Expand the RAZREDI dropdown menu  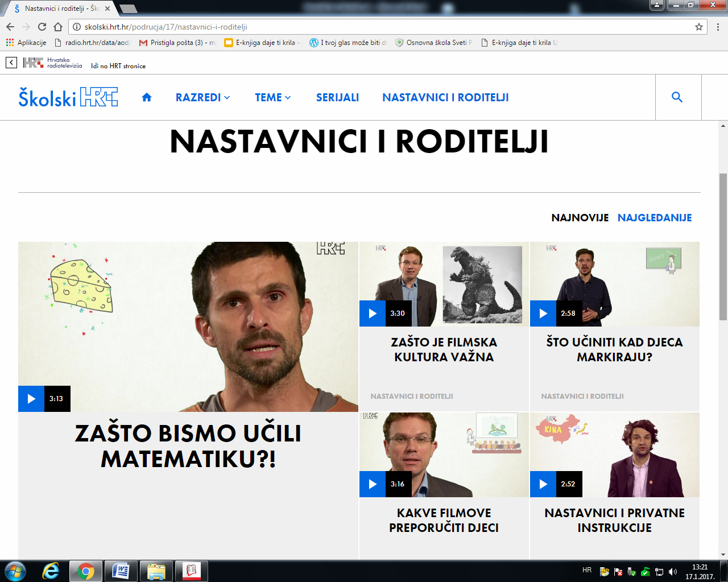click(x=202, y=97)
